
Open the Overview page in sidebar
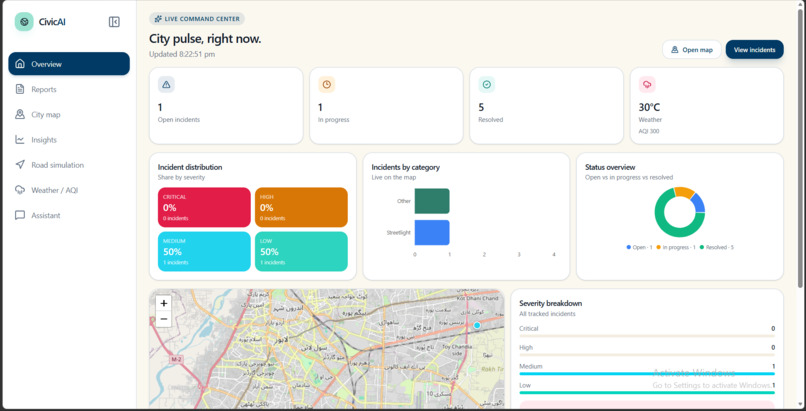pyautogui.click(x=69, y=64)
